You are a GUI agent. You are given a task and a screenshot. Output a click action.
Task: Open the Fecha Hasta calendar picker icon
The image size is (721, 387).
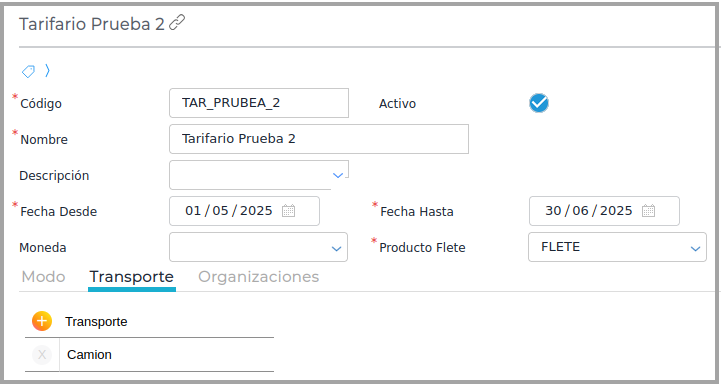648,211
